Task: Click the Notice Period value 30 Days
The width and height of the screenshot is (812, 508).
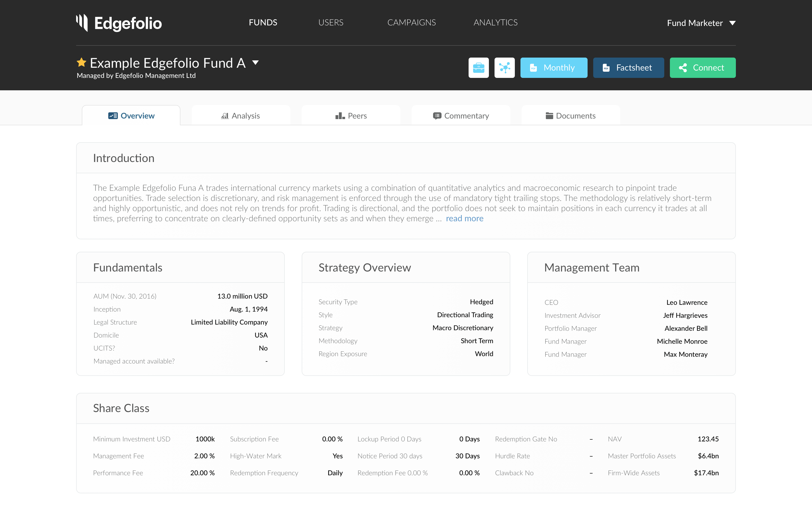Action: (x=467, y=456)
